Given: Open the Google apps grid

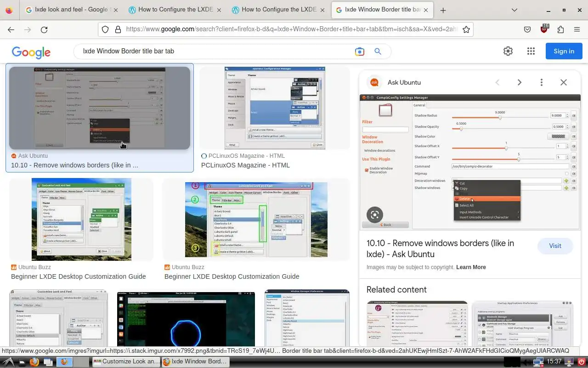Looking at the screenshot, I should coord(531,51).
